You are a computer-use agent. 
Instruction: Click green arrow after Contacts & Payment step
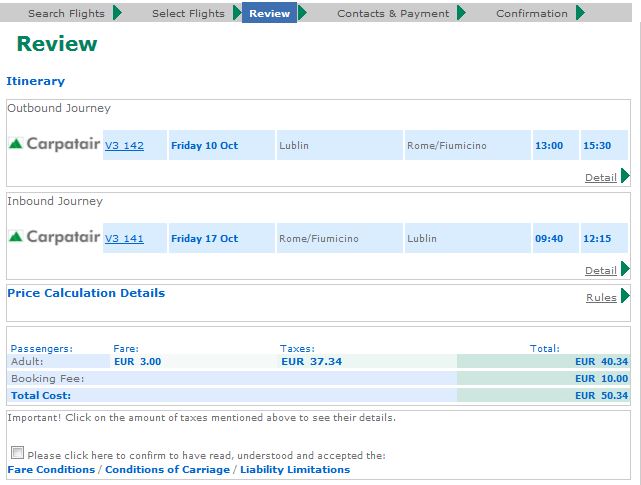[462, 13]
